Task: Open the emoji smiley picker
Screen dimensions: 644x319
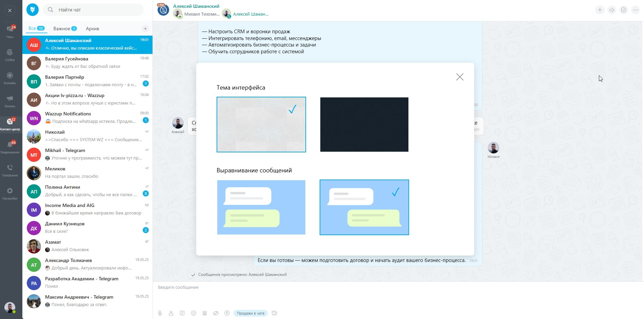Action: [194, 313]
